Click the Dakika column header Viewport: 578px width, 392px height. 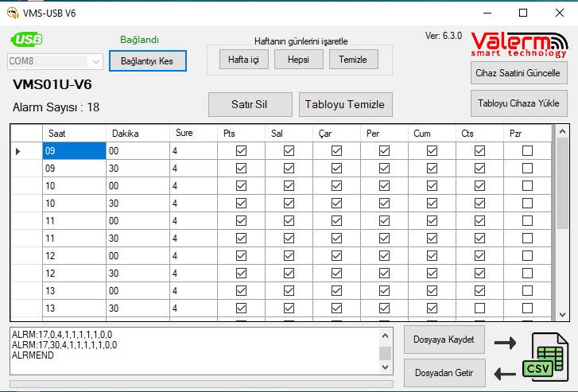pos(137,133)
